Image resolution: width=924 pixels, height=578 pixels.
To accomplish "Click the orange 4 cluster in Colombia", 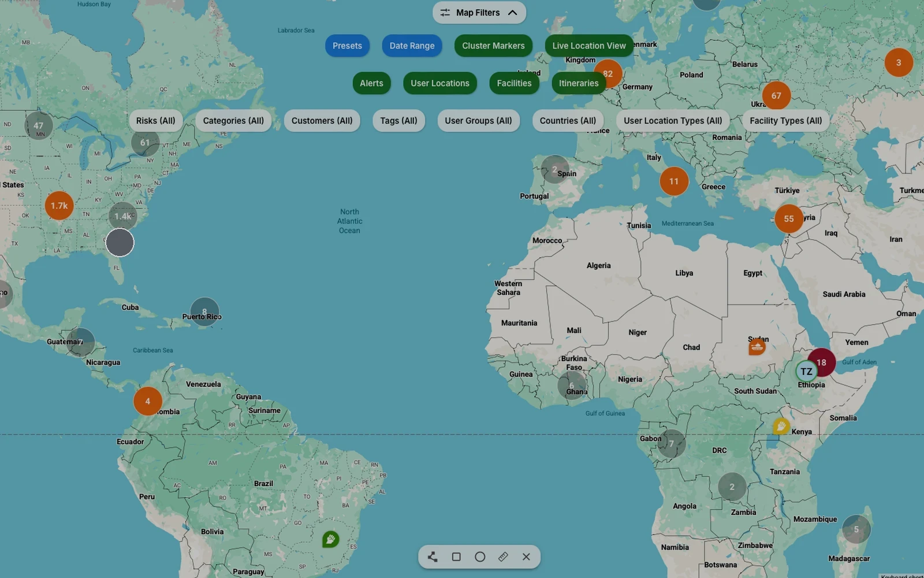I will click(148, 401).
